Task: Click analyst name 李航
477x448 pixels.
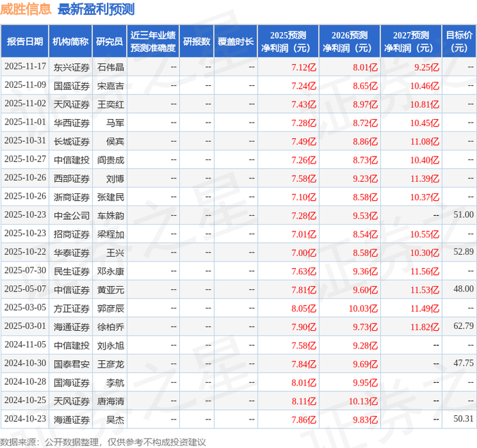Action: [115, 383]
